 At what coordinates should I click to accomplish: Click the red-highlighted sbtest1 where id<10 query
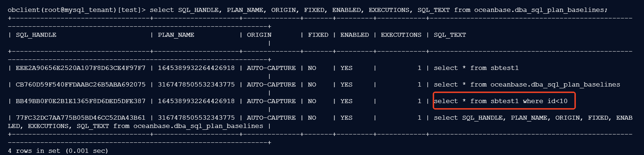[x=500, y=101]
